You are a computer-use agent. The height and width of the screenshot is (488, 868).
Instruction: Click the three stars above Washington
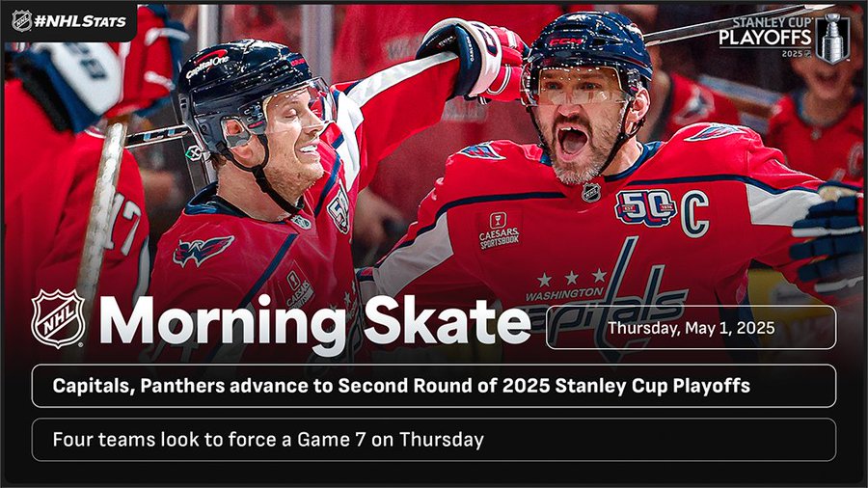[572, 277]
